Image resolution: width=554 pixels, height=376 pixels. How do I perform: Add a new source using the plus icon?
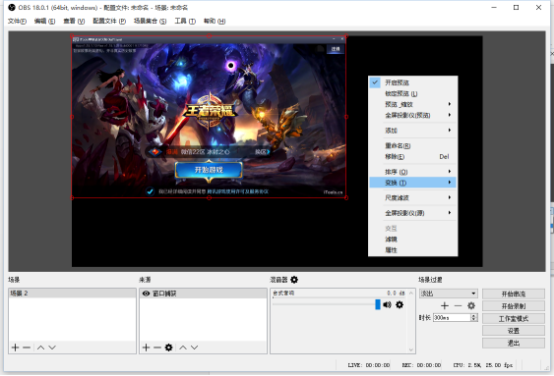click(146, 347)
